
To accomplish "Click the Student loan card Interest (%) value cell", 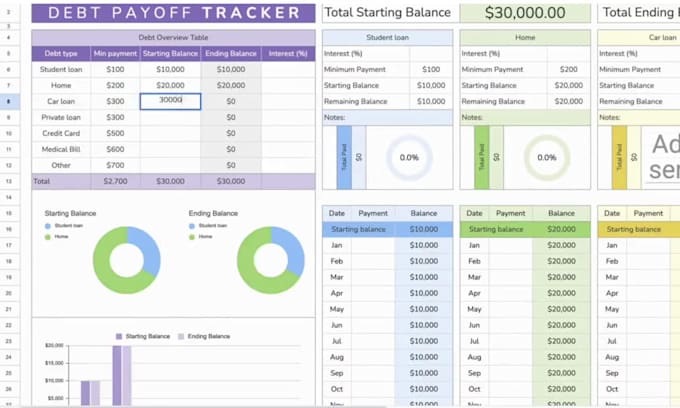I will click(431, 54).
